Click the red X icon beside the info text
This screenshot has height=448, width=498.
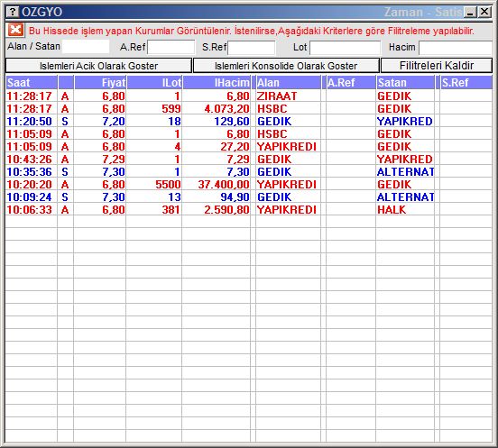point(15,30)
